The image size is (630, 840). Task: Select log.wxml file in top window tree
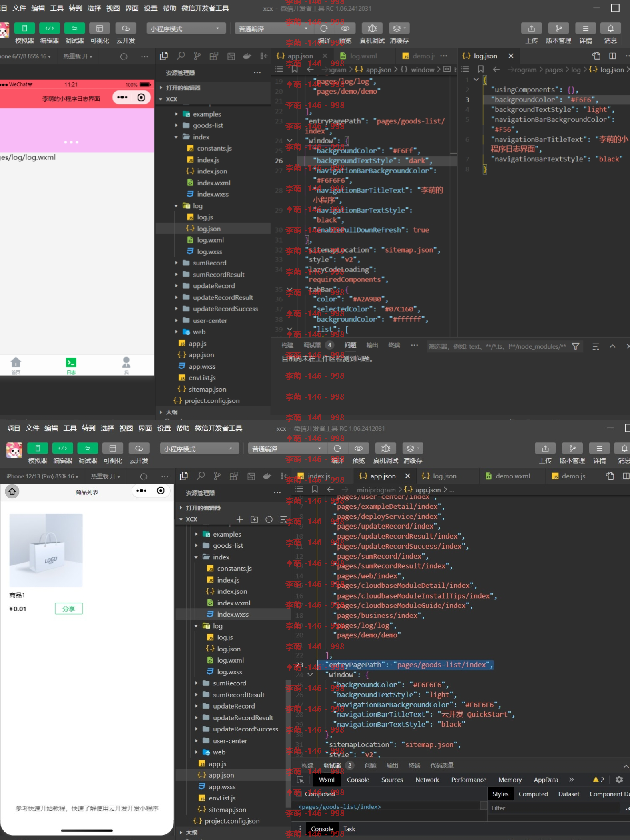[210, 240]
